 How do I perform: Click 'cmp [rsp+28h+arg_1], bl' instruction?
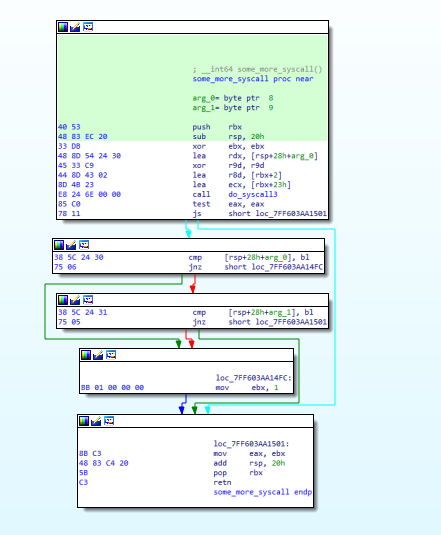(x=253, y=312)
